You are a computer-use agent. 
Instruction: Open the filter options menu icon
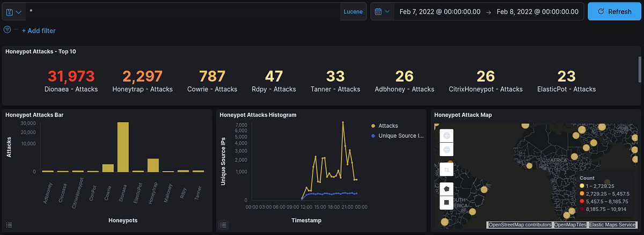click(7, 30)
